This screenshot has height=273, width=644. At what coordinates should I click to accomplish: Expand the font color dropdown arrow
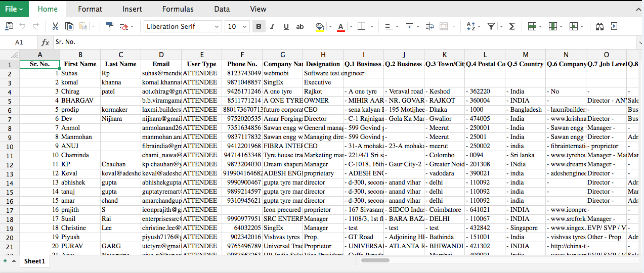[x=351, y=26]
